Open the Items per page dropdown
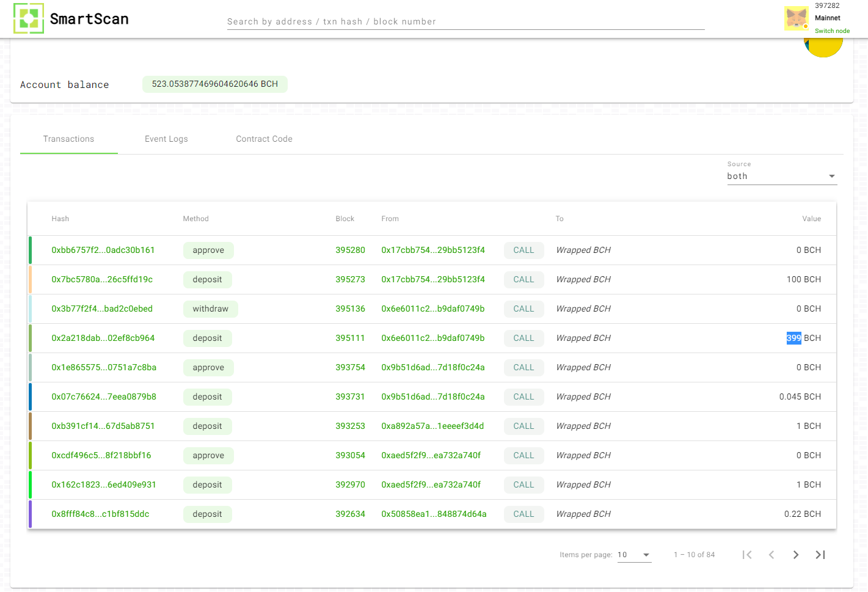 coord(635,555)
